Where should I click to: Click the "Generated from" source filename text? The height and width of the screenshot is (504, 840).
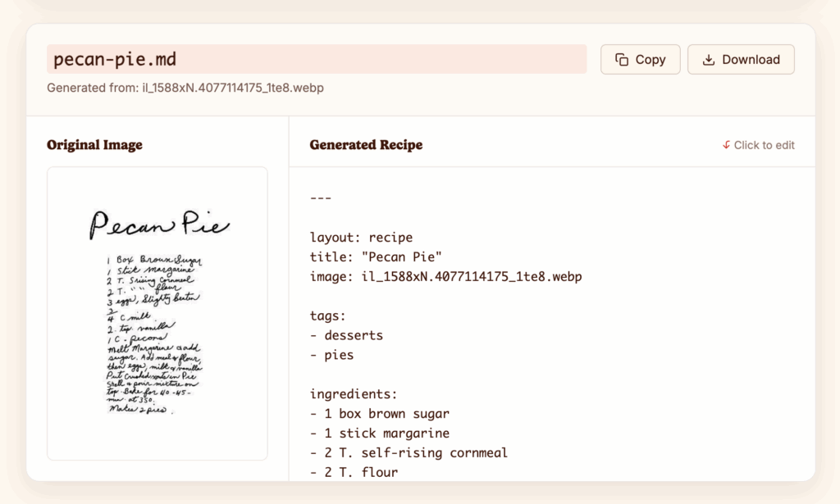click(x=185, y=88)
